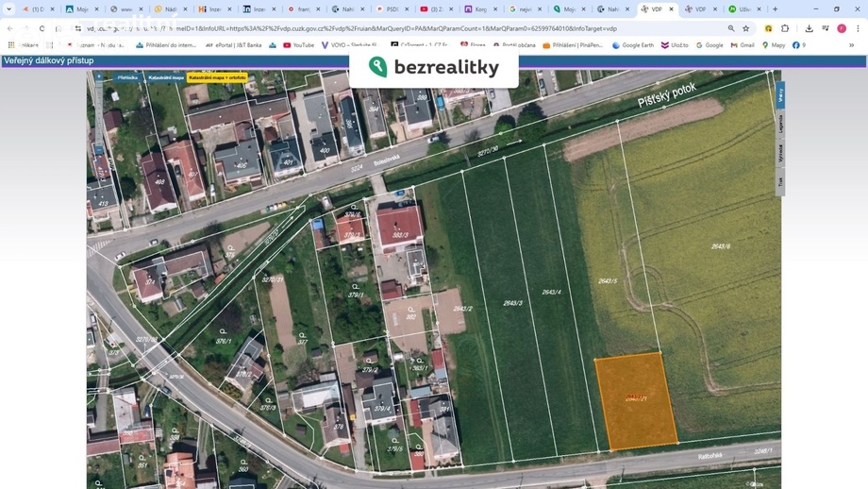Open the Facebook bookmark
The width and height of the screenshot is (868, 489).
[799, 45]
